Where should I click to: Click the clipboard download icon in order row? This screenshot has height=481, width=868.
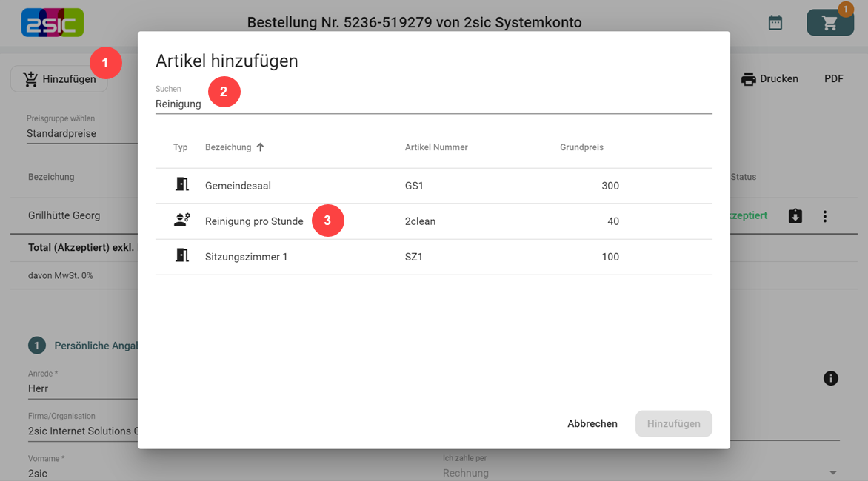coord(795,216)
